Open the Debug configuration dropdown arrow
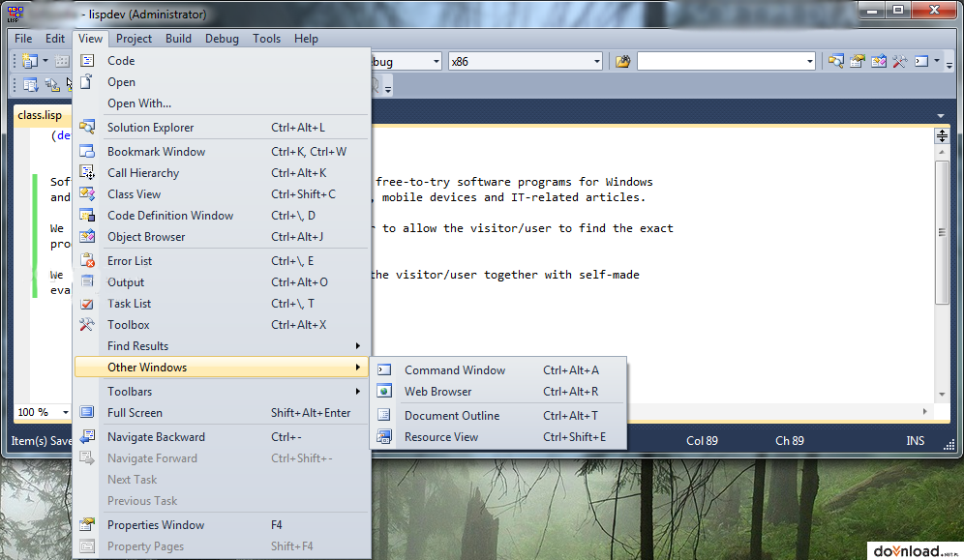Image resolution: width=964 pixels, height=560 pixels. 436,61
